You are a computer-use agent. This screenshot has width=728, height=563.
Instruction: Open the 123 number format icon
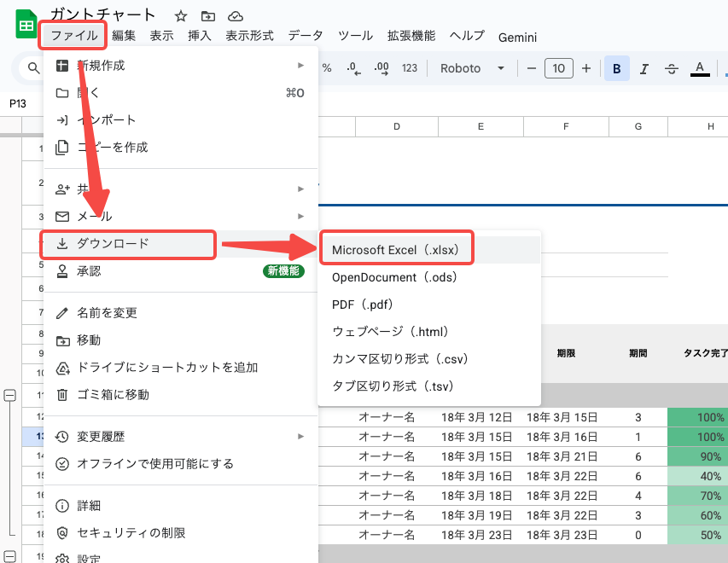point(409,68)
